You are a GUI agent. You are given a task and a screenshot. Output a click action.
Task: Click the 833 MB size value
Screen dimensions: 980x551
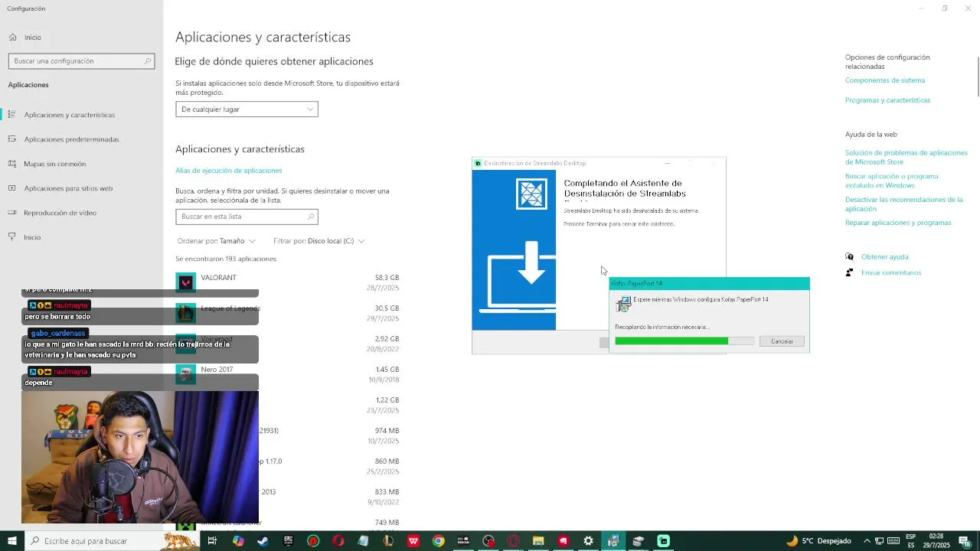[387, 491]
